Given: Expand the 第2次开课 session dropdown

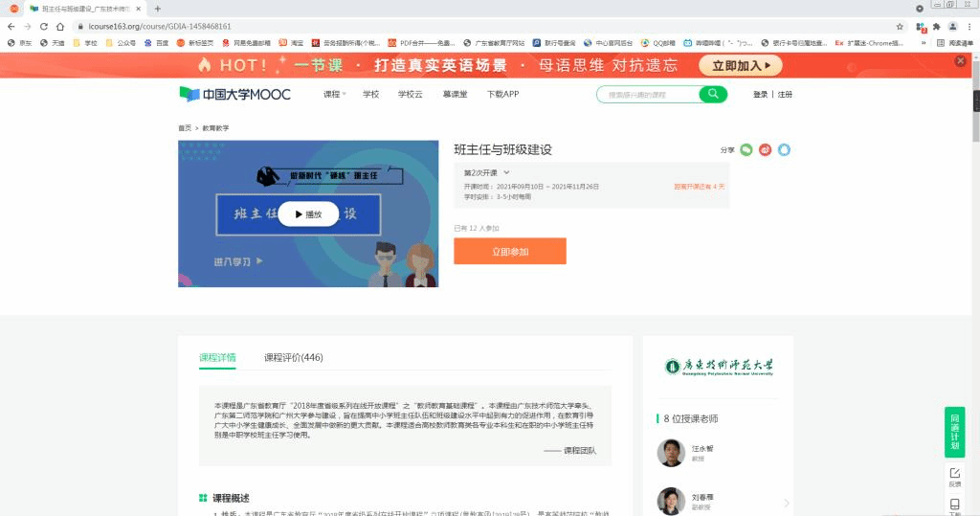Looking at the screenshot, I should 486,172.
